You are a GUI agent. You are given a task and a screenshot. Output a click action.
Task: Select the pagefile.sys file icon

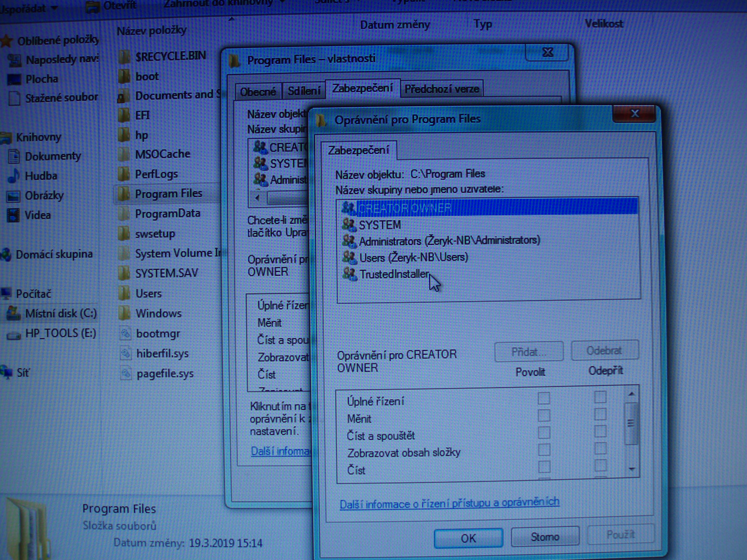point(126,373)
